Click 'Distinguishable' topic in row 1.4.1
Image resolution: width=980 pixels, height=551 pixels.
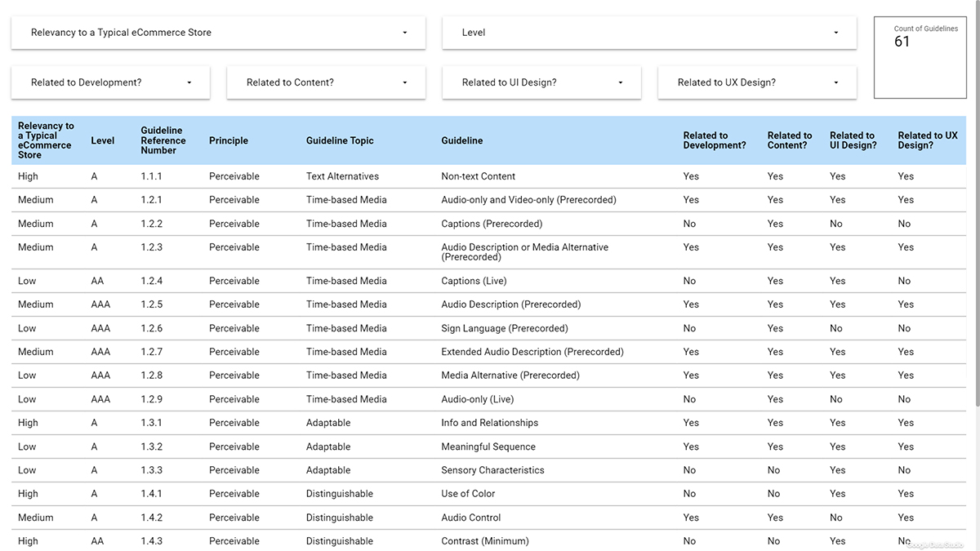click(340, 494)
